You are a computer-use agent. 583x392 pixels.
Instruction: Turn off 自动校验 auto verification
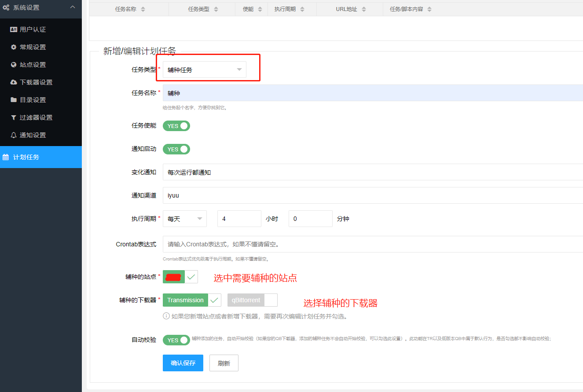pos(176,340)
